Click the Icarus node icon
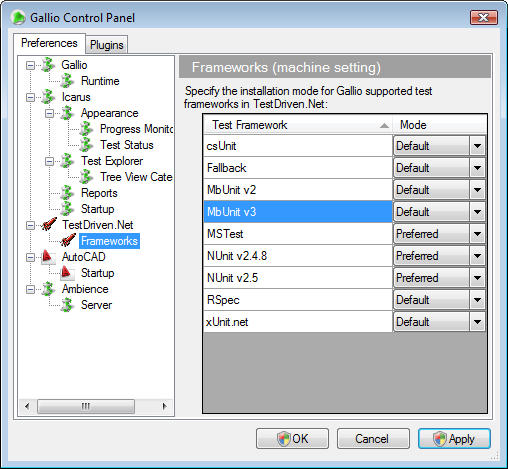The image size is (508, 469). (48, 97)
